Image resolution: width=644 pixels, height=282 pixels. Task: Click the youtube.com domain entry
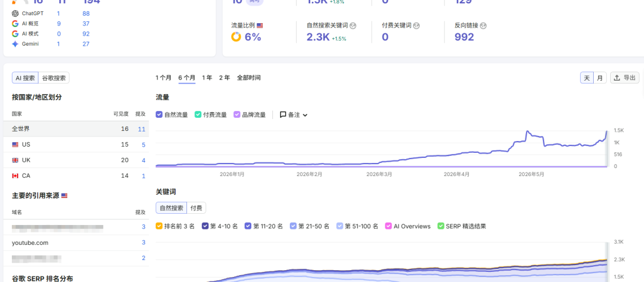click(x=30, y=243)
